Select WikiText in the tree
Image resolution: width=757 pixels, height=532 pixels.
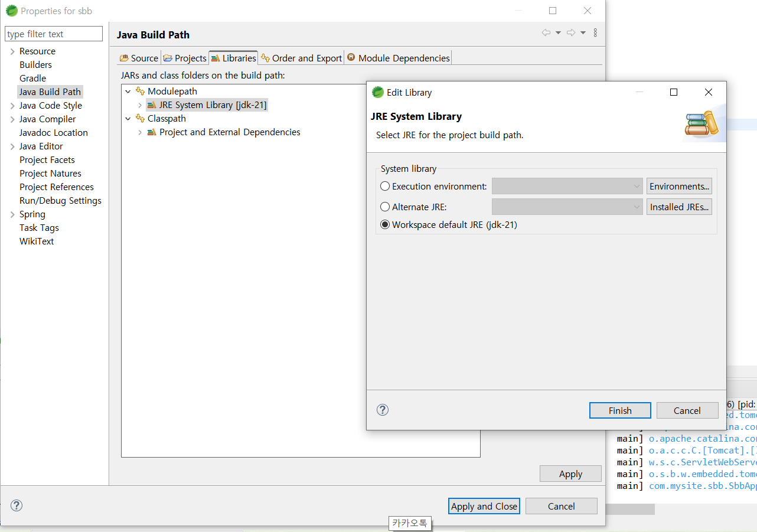[37, 241]
